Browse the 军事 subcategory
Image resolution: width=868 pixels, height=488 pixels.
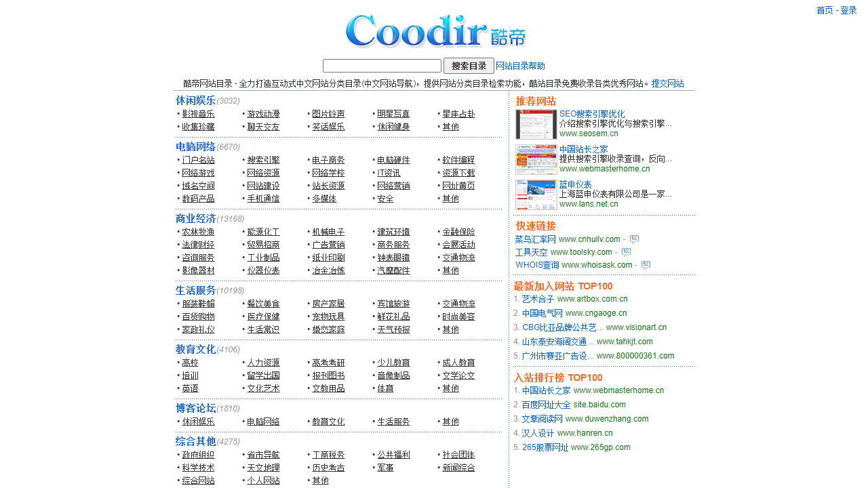coord(385,468)
